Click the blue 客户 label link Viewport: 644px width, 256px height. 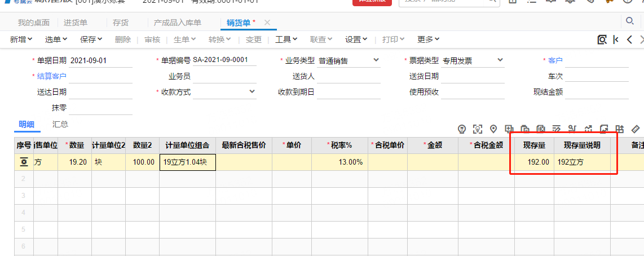pos(555,61)
